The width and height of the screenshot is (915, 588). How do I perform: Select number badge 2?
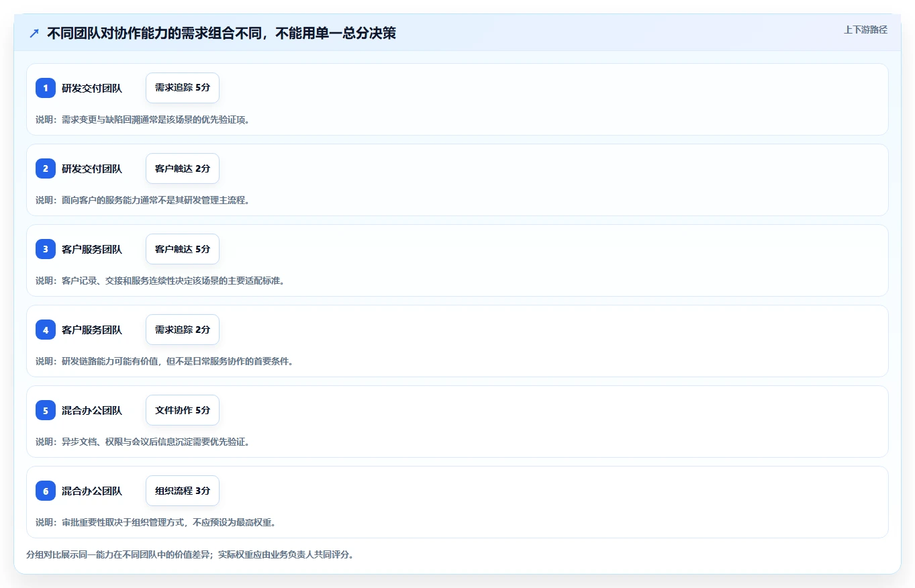pos(46,168)
